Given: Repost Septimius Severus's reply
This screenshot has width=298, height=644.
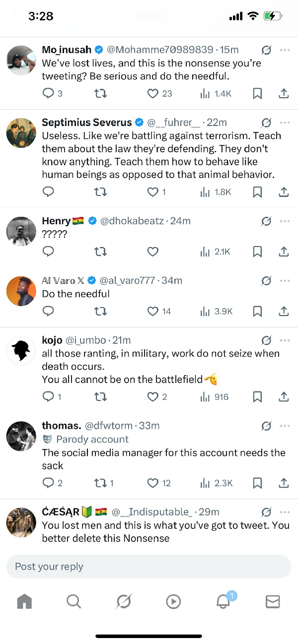Looking at the screenshot, I should click(x=100, y=192).
